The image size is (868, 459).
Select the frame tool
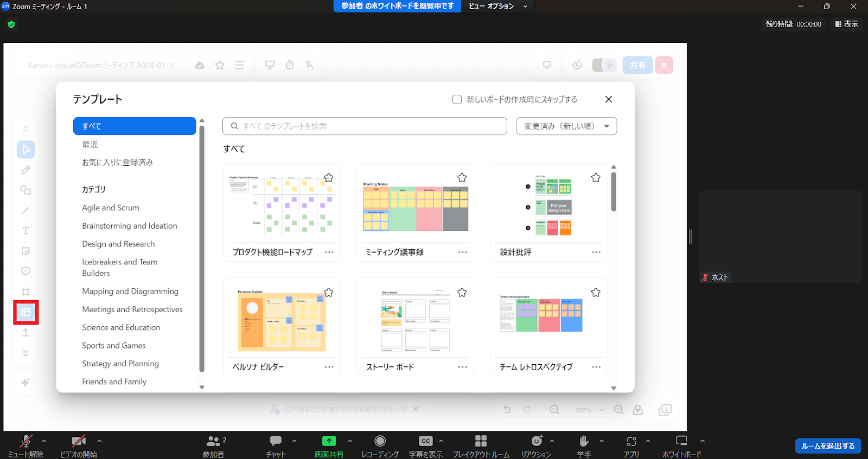click(26, 292)
